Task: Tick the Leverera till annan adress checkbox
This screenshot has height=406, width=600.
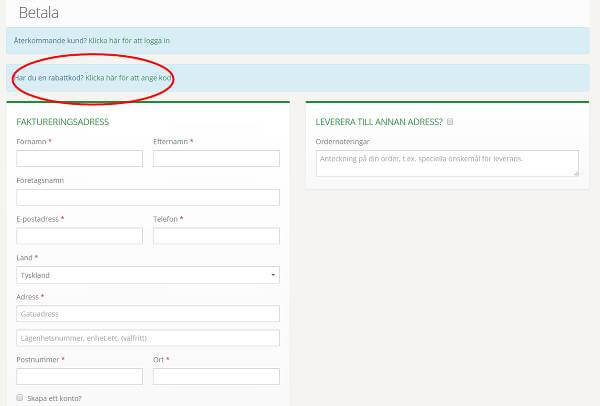Action: 451,122
